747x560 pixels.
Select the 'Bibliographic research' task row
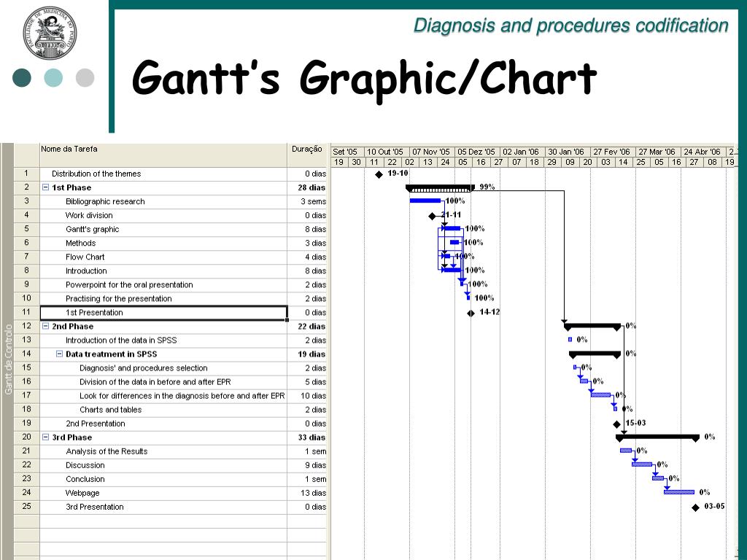point(163,201)
